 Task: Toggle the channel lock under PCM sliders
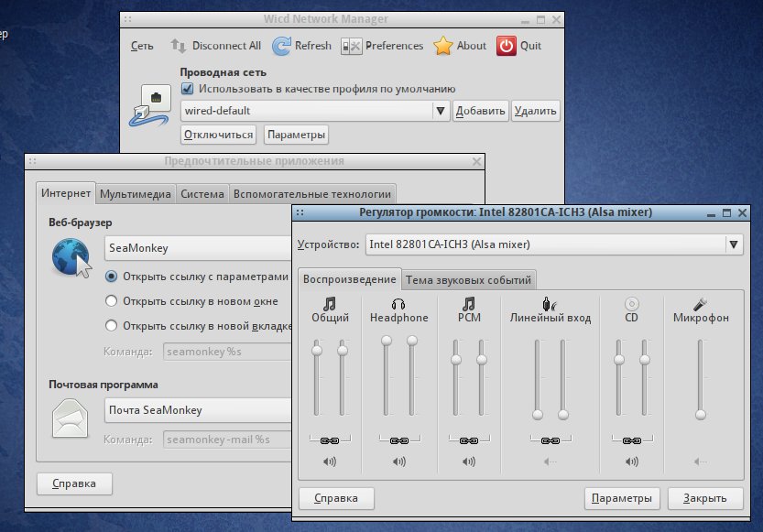coord(469,440)
